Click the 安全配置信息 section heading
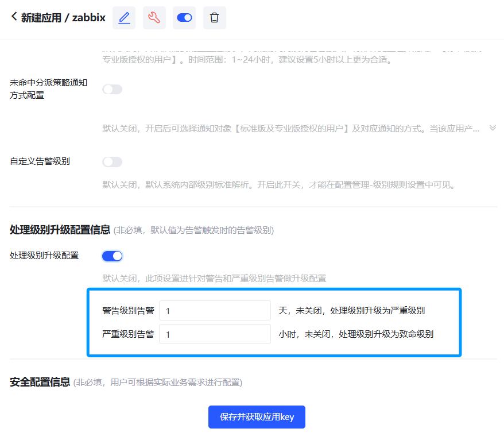This screenshot has height=440, width=504. (x=40, y=382)
